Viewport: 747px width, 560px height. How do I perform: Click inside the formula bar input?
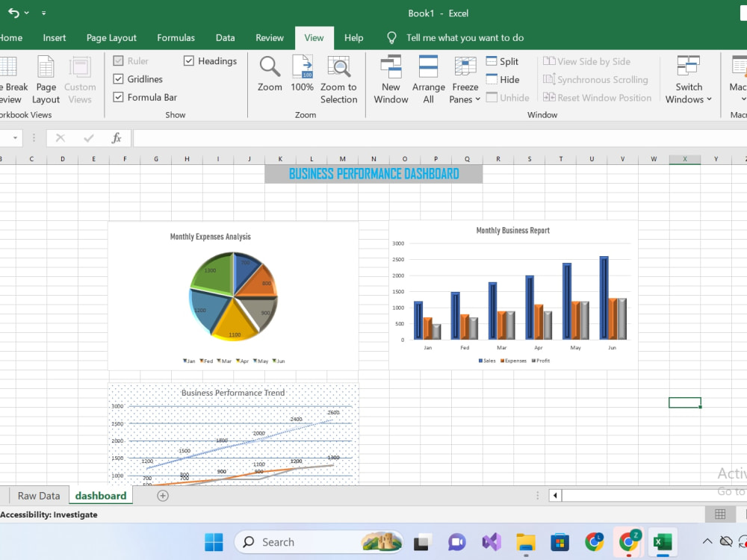[440, 138]
